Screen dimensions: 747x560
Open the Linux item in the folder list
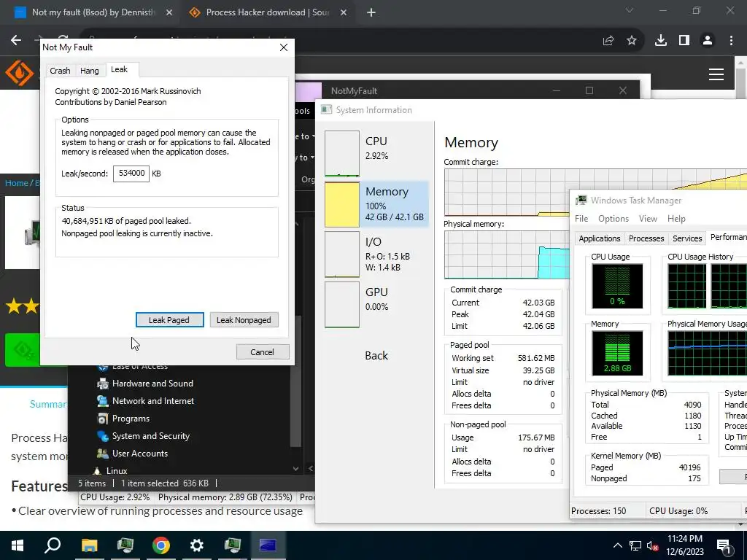[117, 470]
